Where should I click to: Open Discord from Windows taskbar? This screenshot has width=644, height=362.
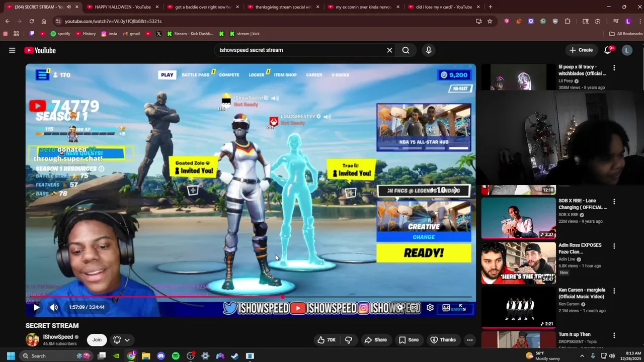pyautogui.click(x=161, y=356)
